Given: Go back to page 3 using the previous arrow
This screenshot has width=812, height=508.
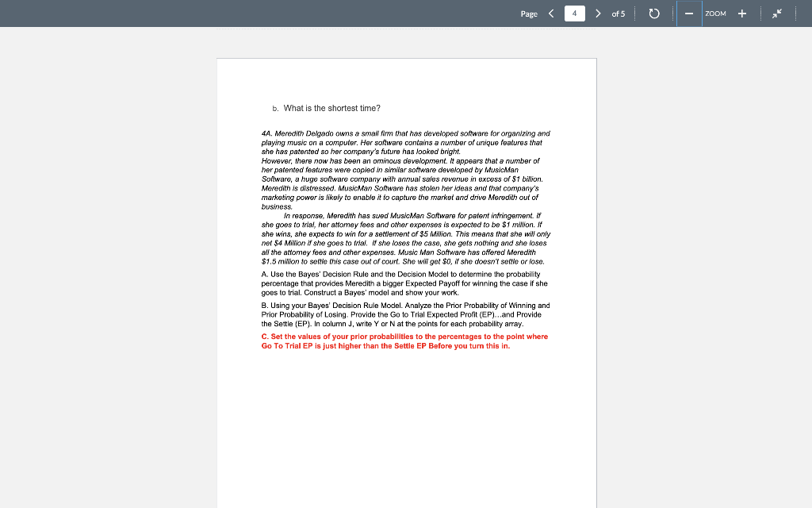Looking at the screenshot, I should [551, 13].
